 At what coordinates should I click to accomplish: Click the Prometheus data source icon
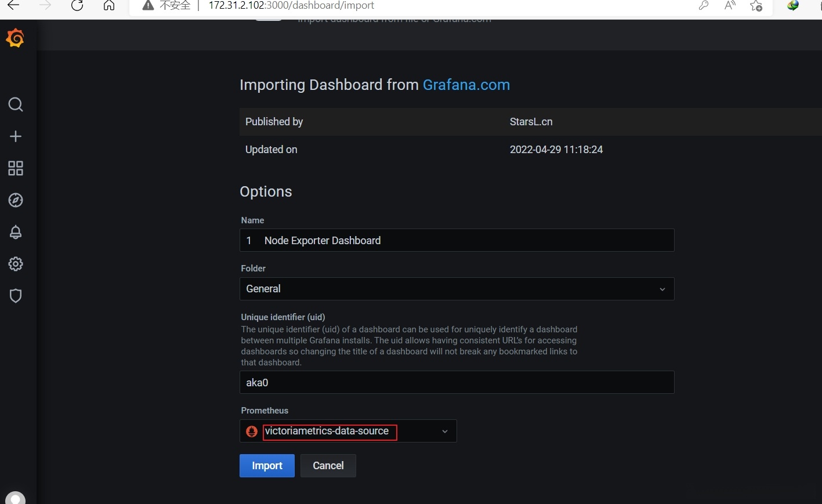pos(252,432)
